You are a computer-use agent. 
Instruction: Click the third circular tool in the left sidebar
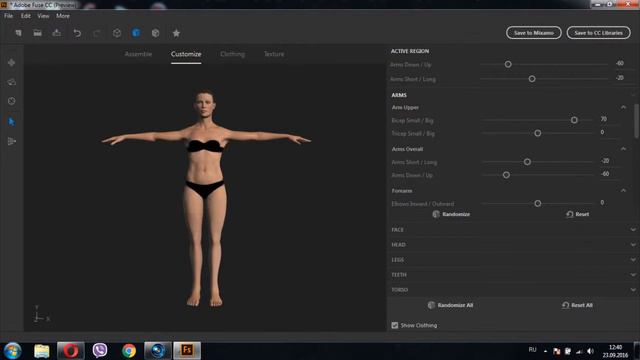[11, 101]
